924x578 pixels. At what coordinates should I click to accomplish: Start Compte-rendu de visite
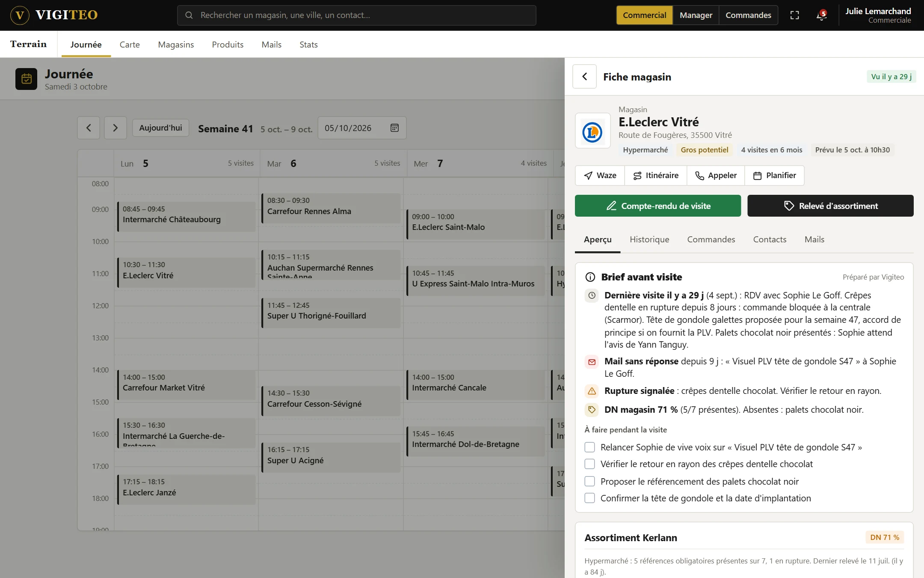[657, 206]
